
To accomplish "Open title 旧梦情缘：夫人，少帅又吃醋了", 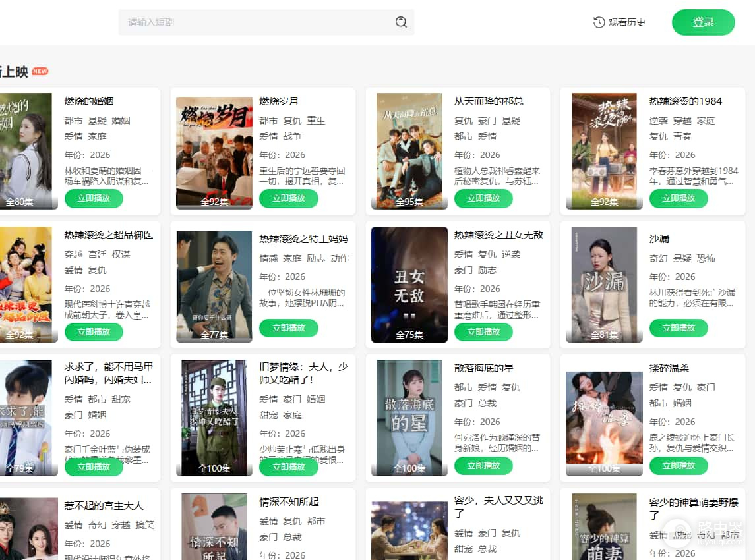I will coord(304,373).
